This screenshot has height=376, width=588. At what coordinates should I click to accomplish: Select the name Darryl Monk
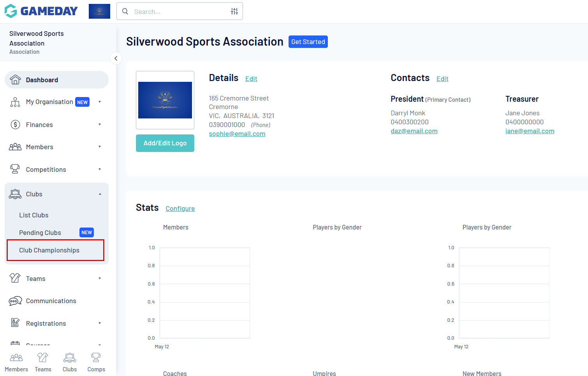pyautogui.click(x=408, y=113)
